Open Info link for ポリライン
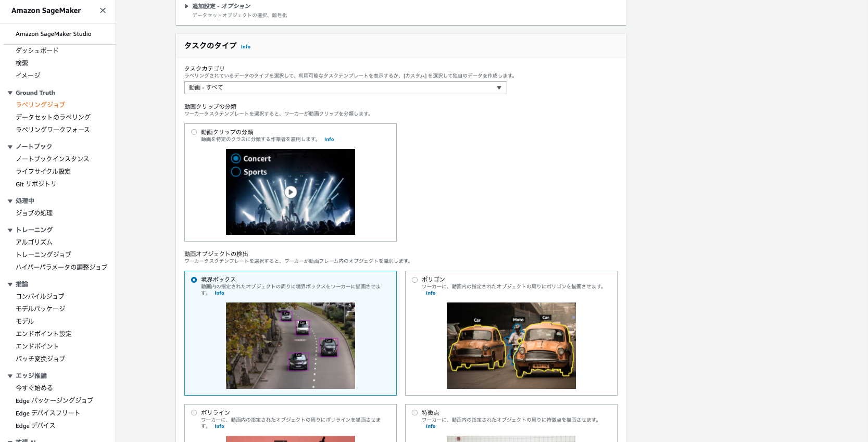 coord(219,426)
